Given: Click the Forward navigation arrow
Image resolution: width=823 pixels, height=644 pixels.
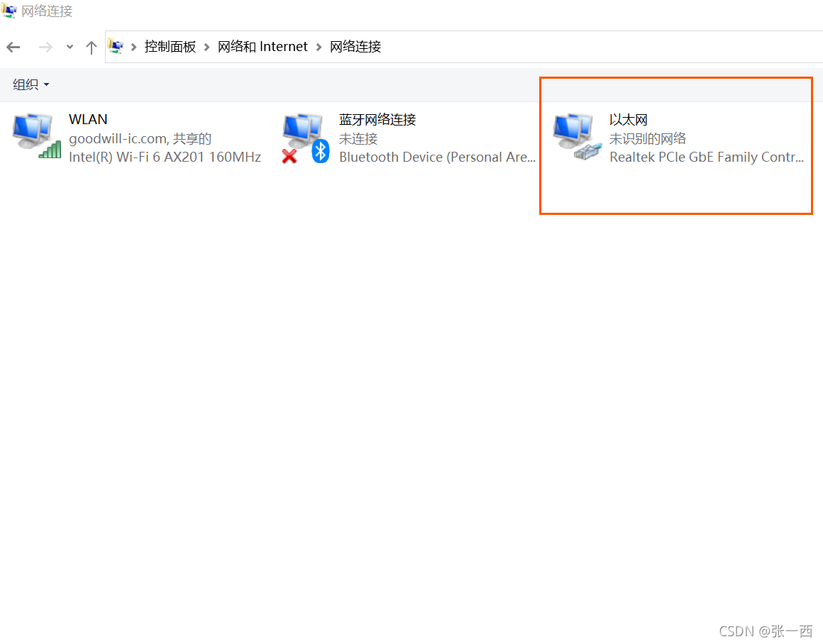Looking at the screenshot, I should [45, 48].
